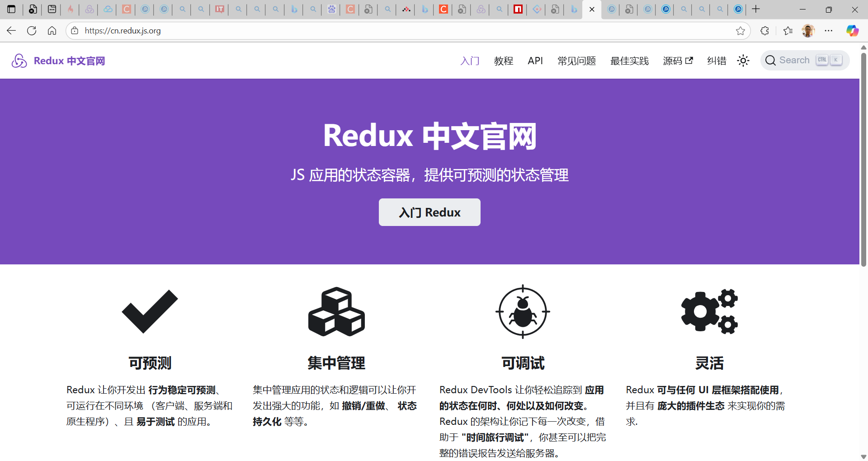Click the subtitle JS 应用的状态容器，提供可预测的状态管理
Screen dimensions: 868x461
429,175
